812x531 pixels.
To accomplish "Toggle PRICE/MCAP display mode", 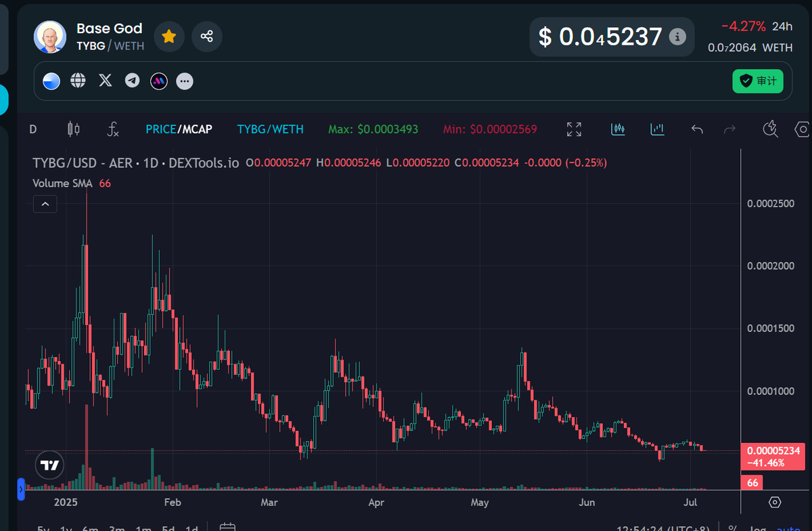I will (179, 129).
